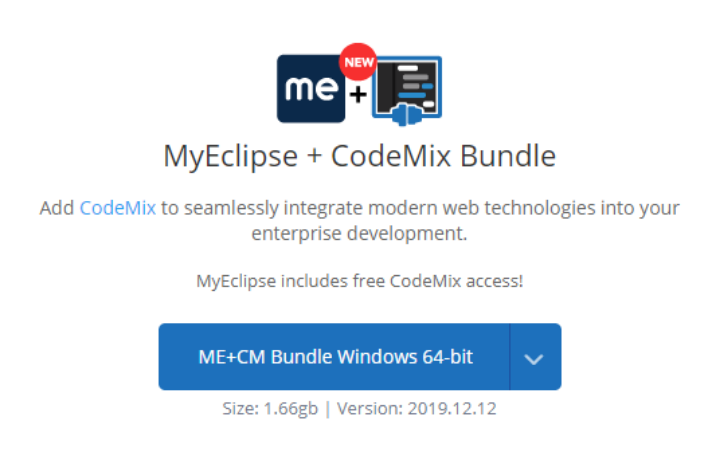Click the 'MyEclipse includes free CodeMix access!' text
The width and height of the screenshot is (720, 464).
pyautogui.click(x=360, y=281)
